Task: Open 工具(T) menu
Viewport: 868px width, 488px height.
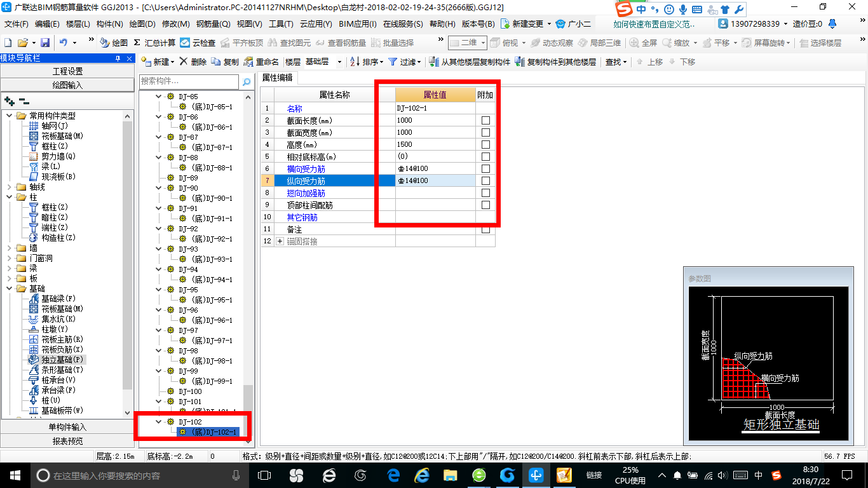Action: point(281,24)
